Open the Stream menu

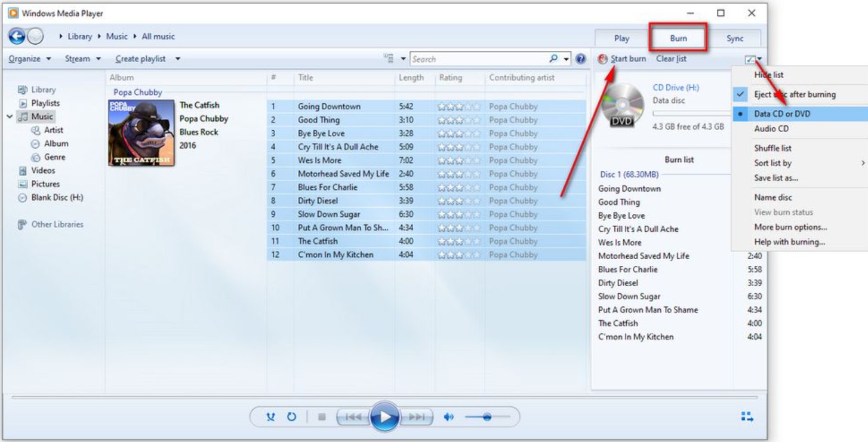(x=79, y=58)
